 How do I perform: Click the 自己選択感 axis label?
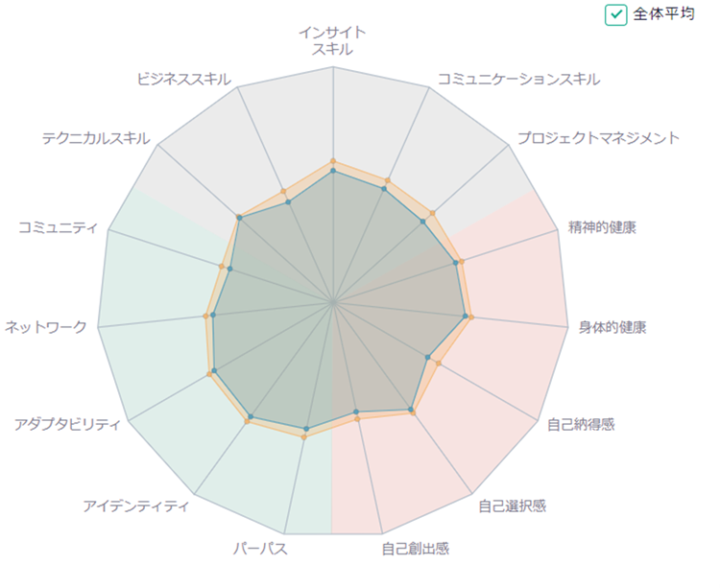tap(512, 506)
